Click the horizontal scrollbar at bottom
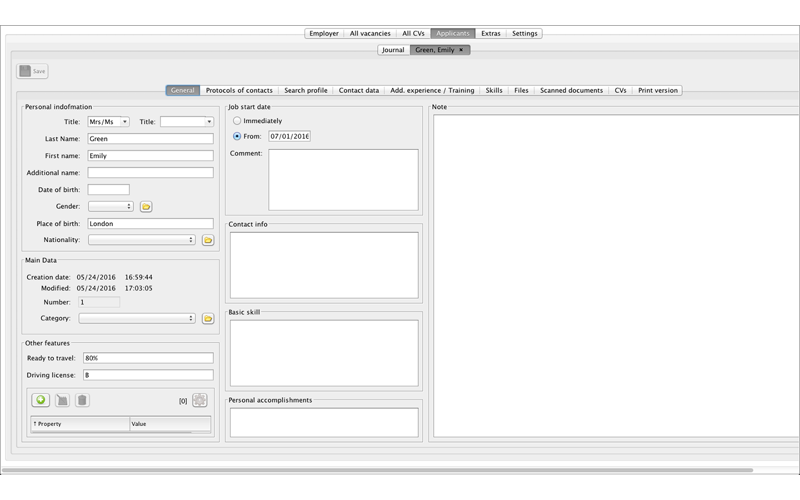Screen dimensions: 800x500 (x=378, y=470)
